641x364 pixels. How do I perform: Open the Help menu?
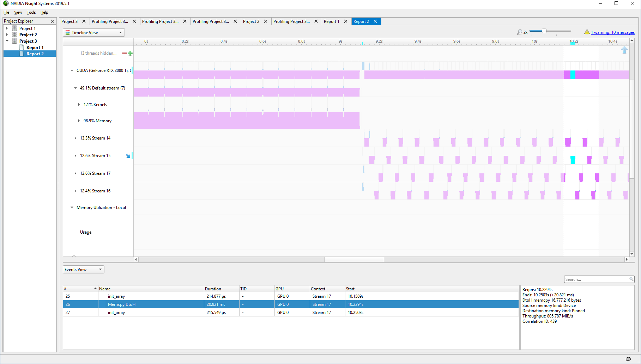44,12
